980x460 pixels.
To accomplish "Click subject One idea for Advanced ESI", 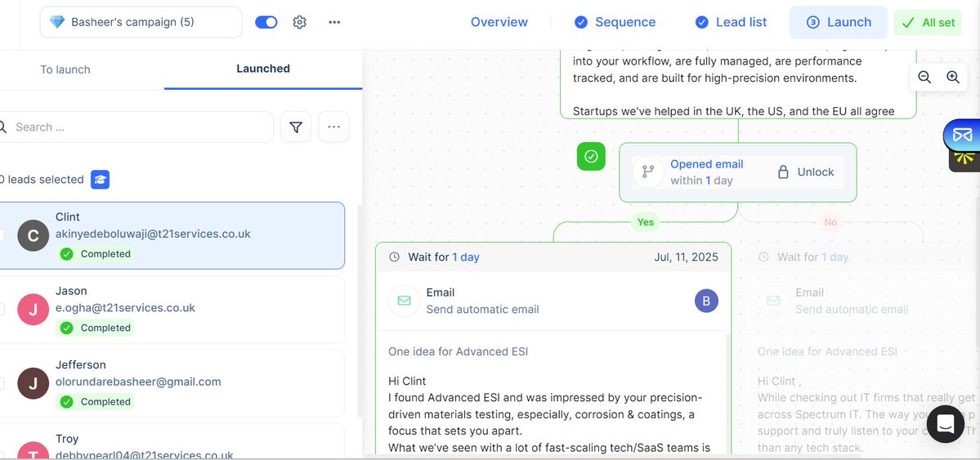I will tap(459, 351).
